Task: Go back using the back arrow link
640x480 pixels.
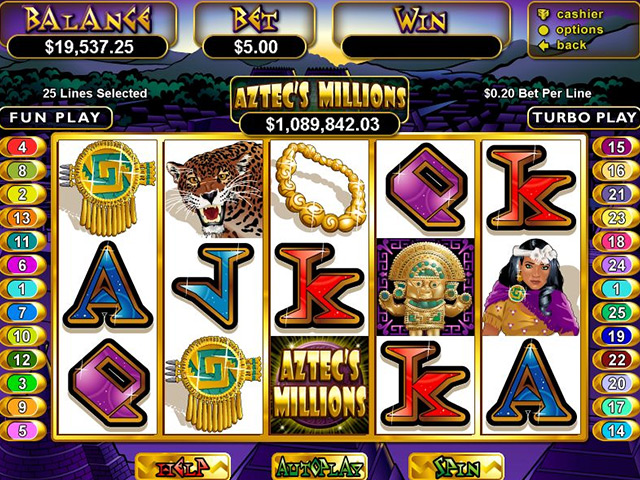Action: tap(563, 45)
